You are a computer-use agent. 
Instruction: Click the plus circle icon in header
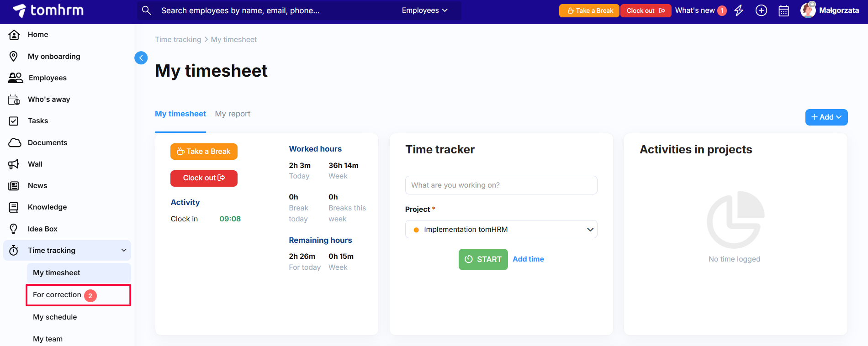(x=761, y=10)
